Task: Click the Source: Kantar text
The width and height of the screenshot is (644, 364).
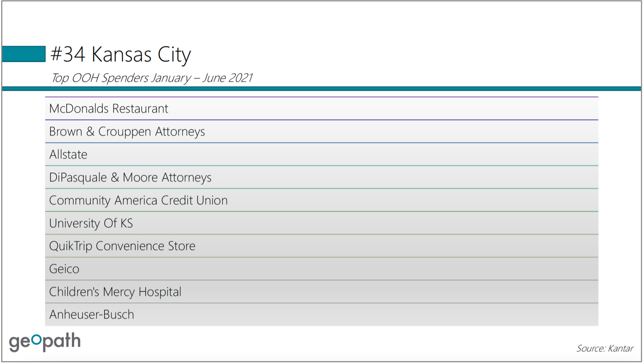Action: pos(605,348)
